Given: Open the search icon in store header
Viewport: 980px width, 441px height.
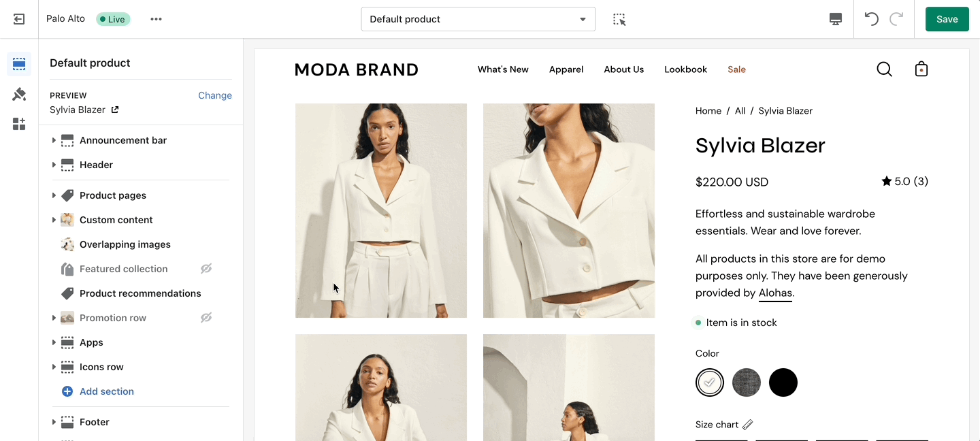Looking at the screenshot, I should [x=884, y=69].
